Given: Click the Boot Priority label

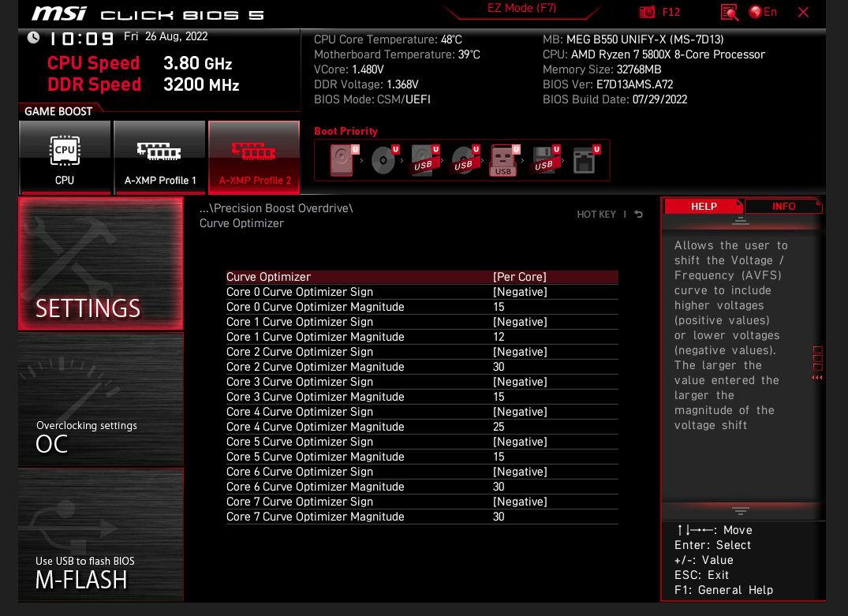Looking at the screenshot, I should coord(346,132).
